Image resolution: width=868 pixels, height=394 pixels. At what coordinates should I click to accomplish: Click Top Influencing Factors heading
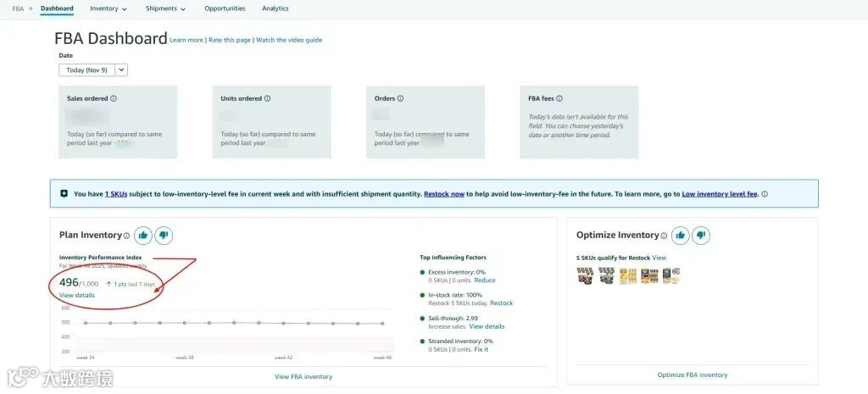(453, 258)
